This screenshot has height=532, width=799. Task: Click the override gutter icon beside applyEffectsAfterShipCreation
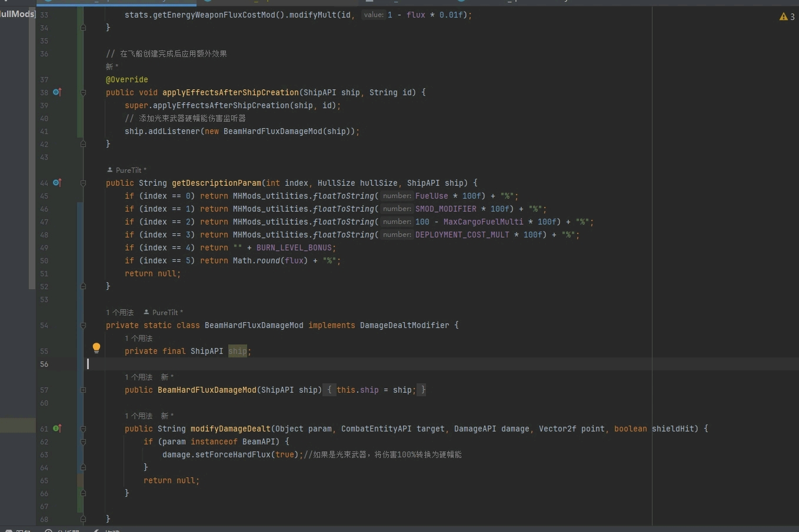click(57, 92)
